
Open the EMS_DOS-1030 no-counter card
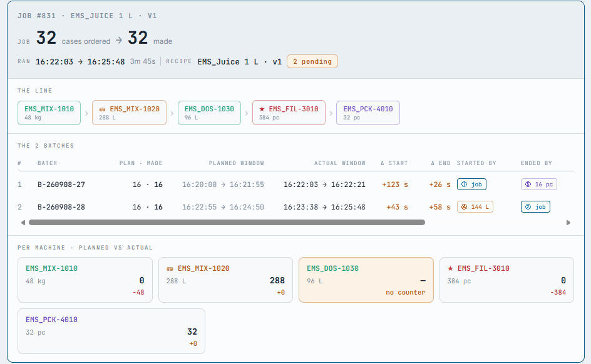pyautogui.click(x=366, y=280)
